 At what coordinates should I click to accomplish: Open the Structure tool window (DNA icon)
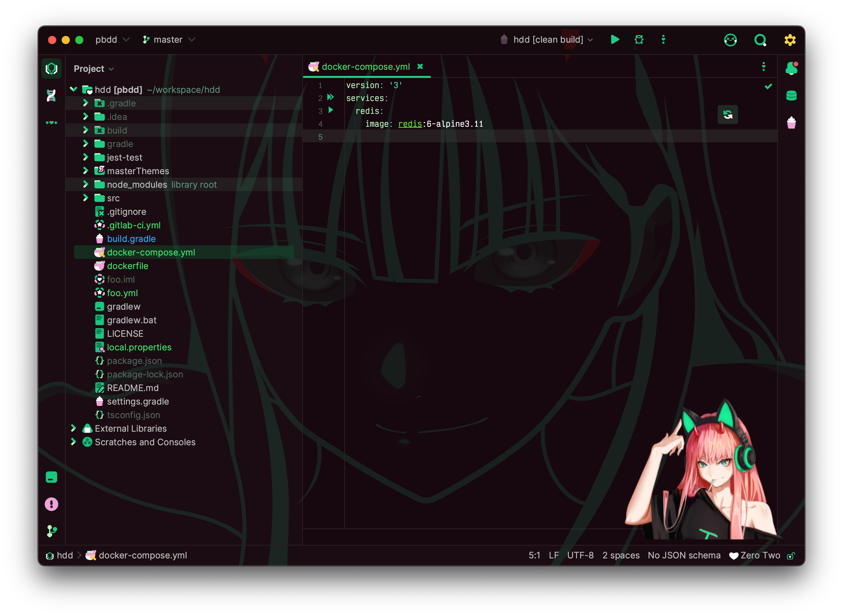(x=51, y=96)
